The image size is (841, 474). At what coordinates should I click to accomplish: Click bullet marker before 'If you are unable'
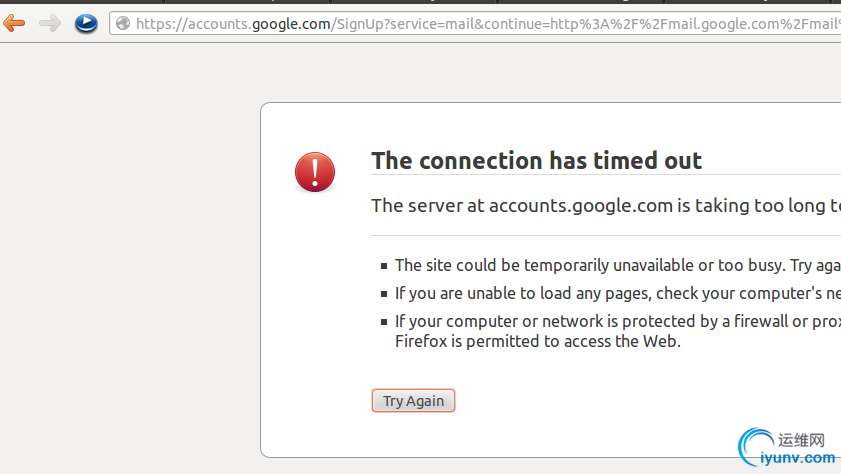coord(384,294)
